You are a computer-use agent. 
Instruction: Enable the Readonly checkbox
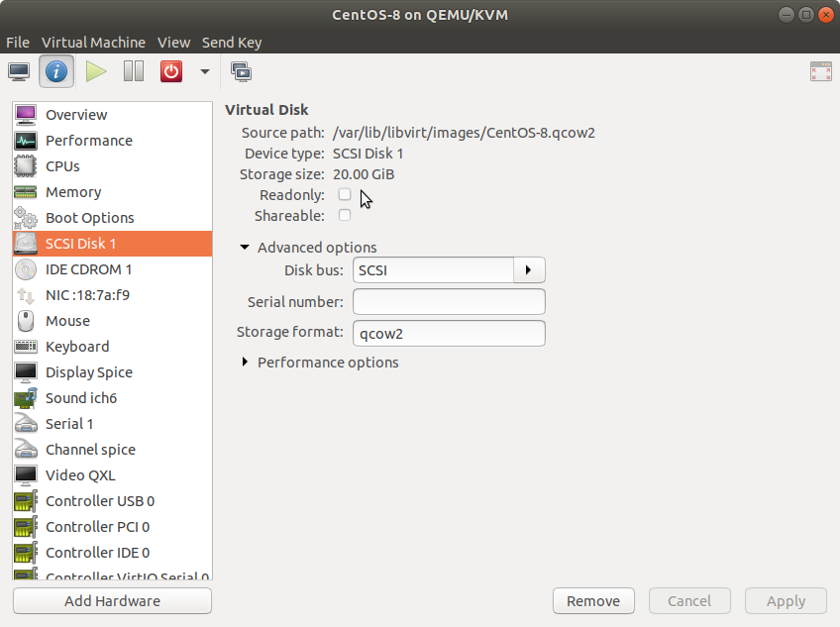click(x=345, y=194)
